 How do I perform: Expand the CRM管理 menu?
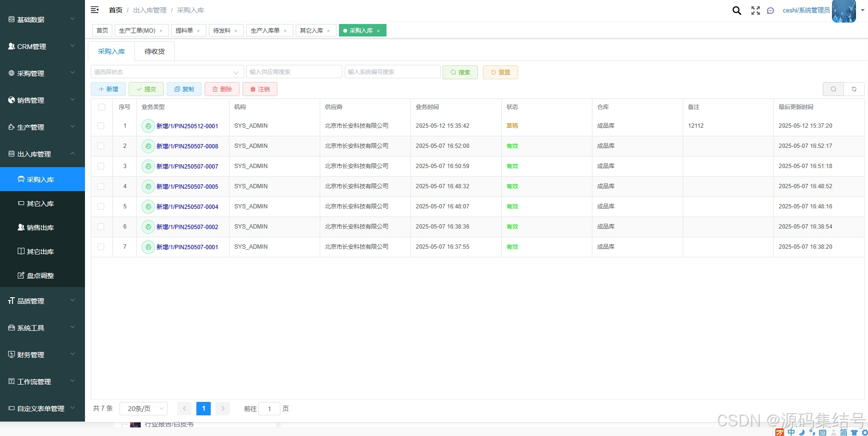[x=42, y=46]
